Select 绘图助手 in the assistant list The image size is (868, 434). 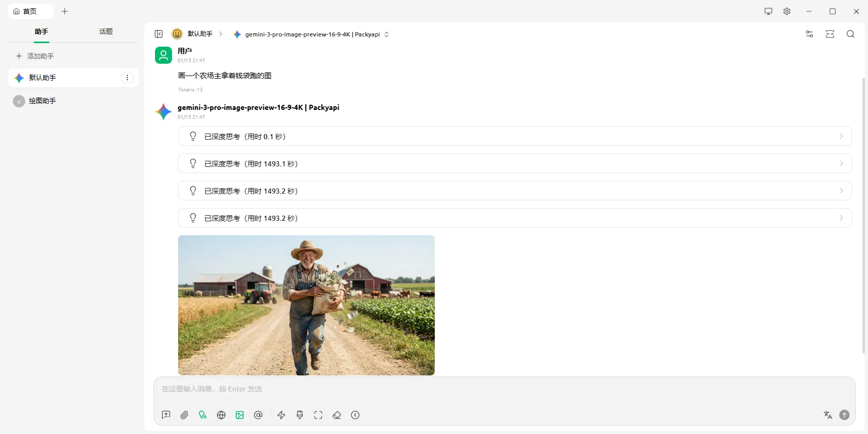coord(43,101)
